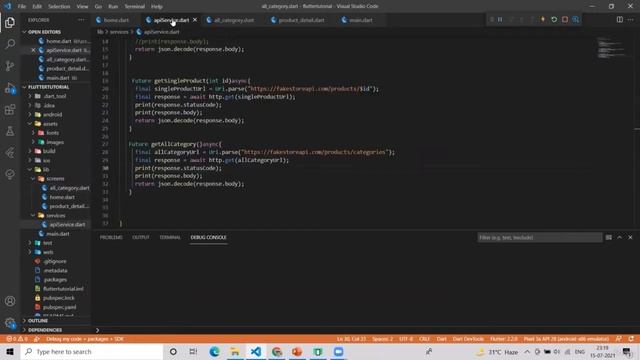Close apiService.dart in Open Editors
640x360 pixels.
point(33,50)
